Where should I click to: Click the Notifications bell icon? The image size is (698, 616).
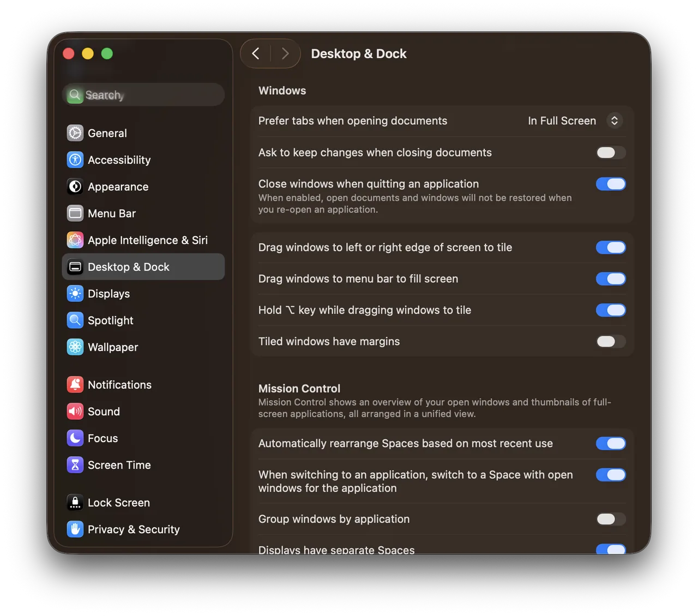click(75, 384)
